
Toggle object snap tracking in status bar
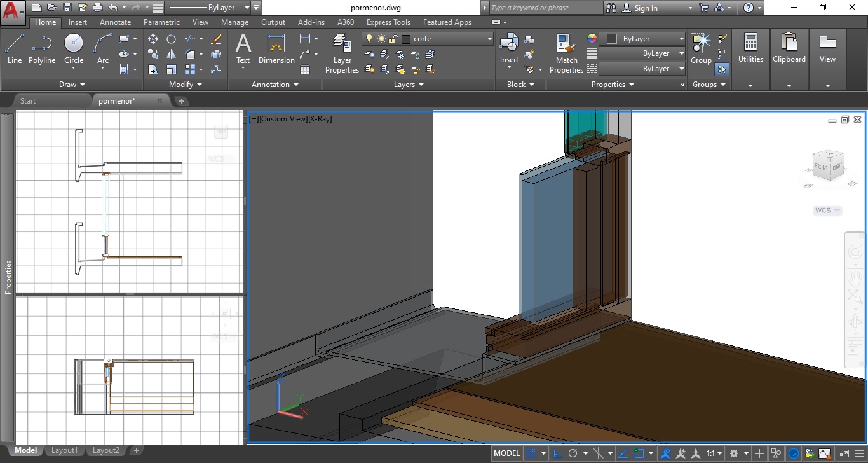(623, 453)
